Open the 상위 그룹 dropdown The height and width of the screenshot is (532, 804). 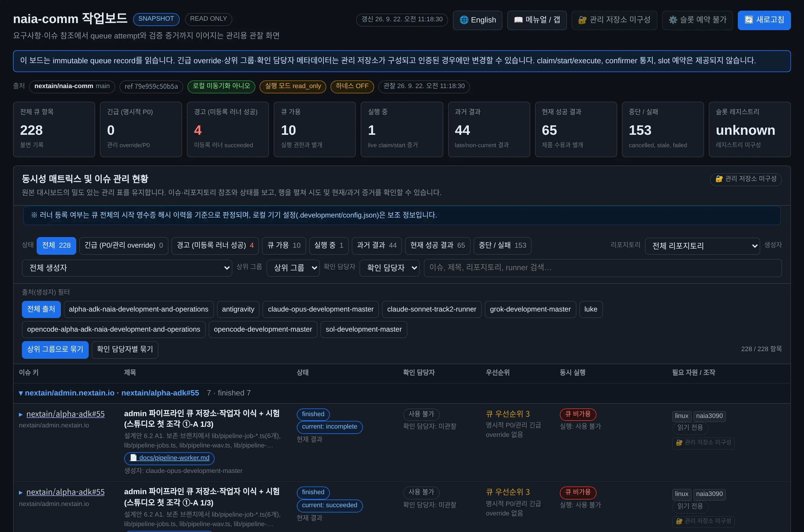(x=293, y=268)
